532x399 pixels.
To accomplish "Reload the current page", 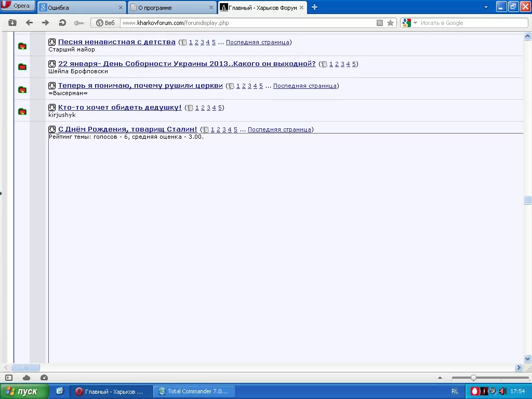I will pyautogui.click(x=62, y=23).
